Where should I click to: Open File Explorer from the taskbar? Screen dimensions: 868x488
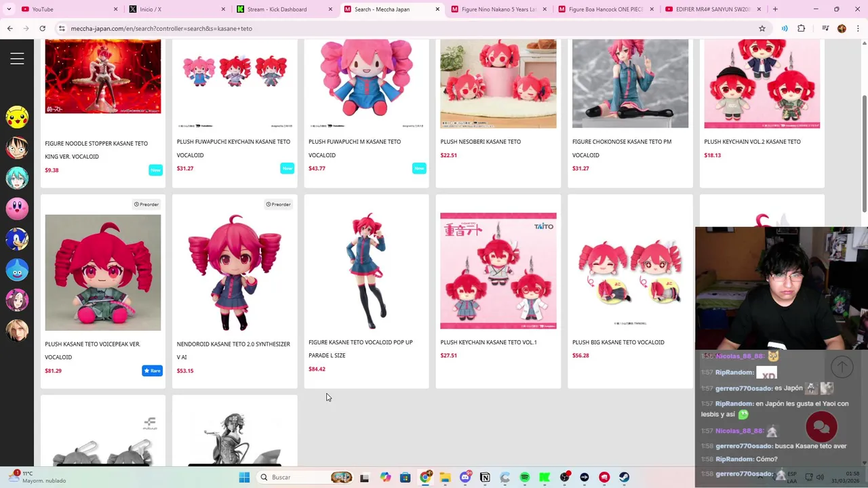point(445,477)
